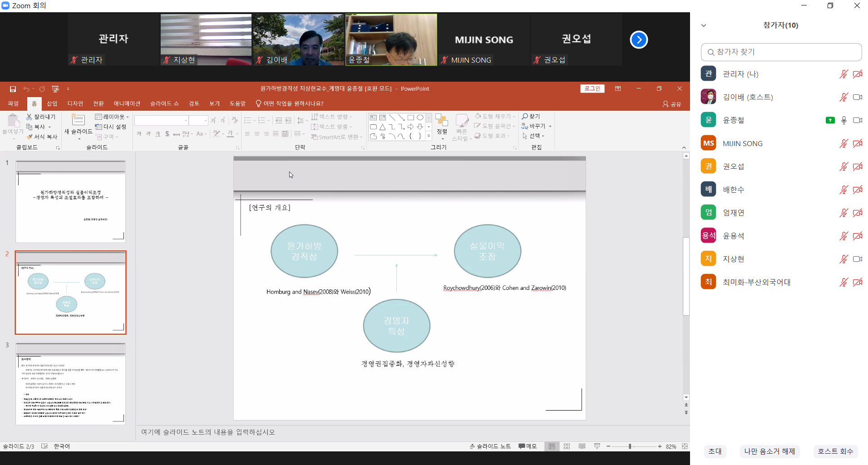This screenshot has height=465, width=868.
Task: Click the zoom slider handle
Action: point(630,446)
